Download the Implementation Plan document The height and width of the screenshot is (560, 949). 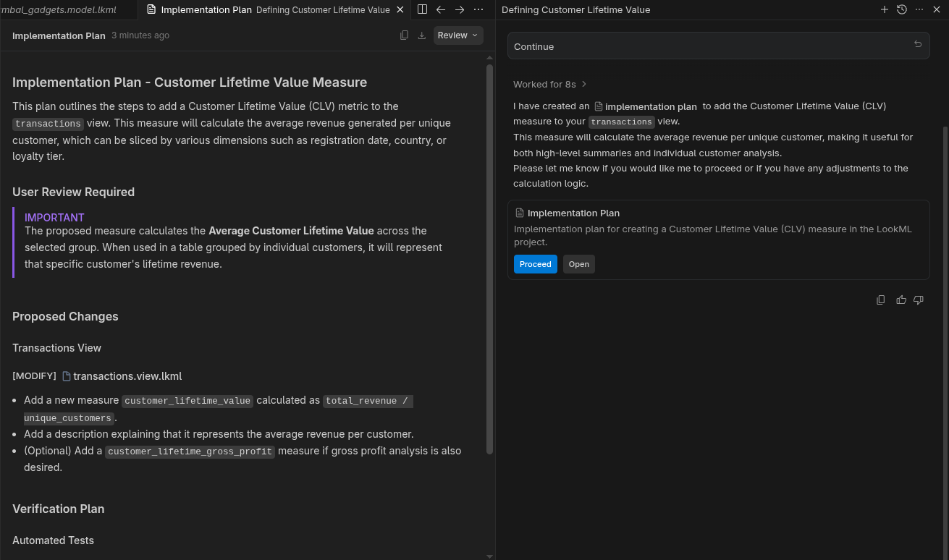421,35
